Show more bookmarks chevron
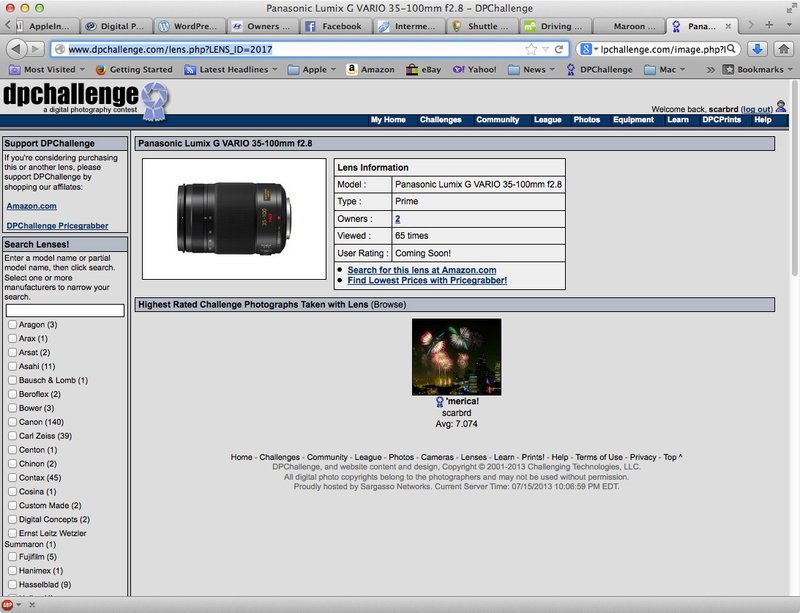The width and height of the screenshot is (800, 613). click(710, 69)
